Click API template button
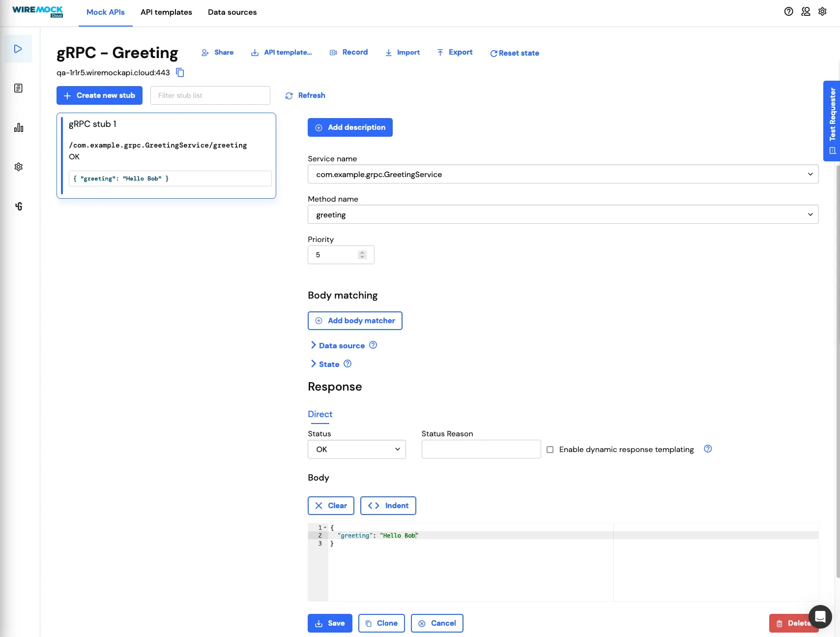This screenshot has width=840, height=637. [x=281, y=52]
